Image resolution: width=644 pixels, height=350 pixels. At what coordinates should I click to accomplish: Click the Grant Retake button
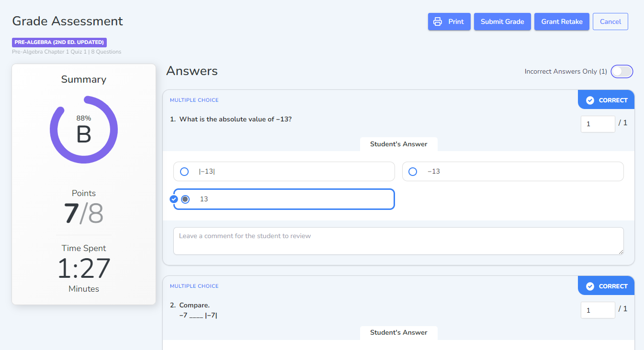562,22
